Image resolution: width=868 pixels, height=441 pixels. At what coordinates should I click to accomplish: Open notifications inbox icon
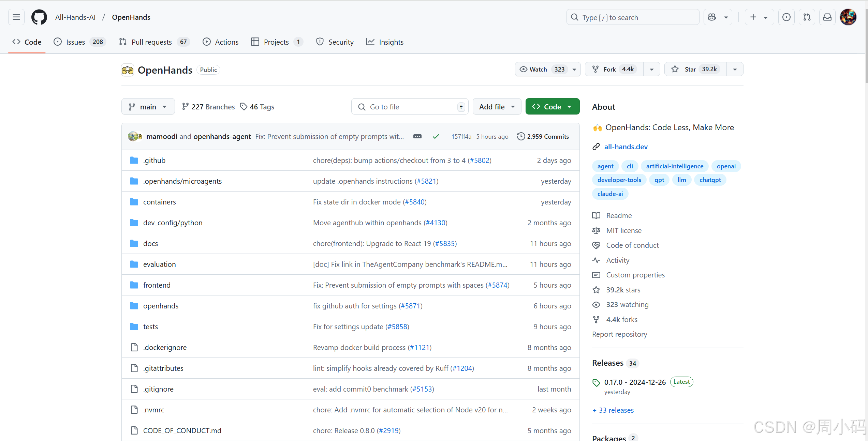(827, 17)
